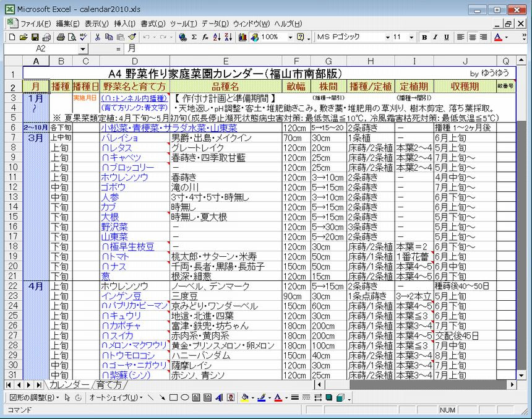The height and width of the screenshot is (419, 532).
Task: Select the Rectangle drawing tool
Action: (x=173, y=397)
